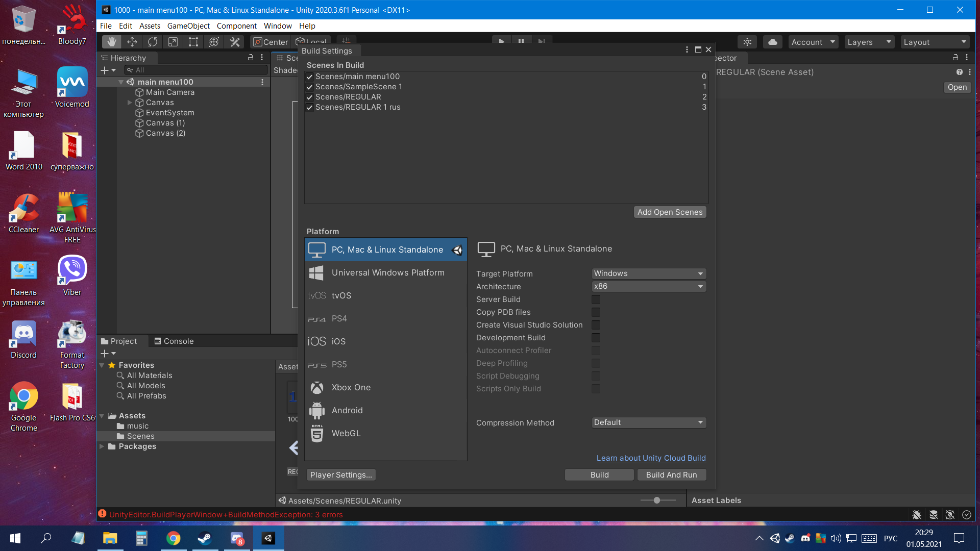Click the Pause playback button

(x=521, y=41)
